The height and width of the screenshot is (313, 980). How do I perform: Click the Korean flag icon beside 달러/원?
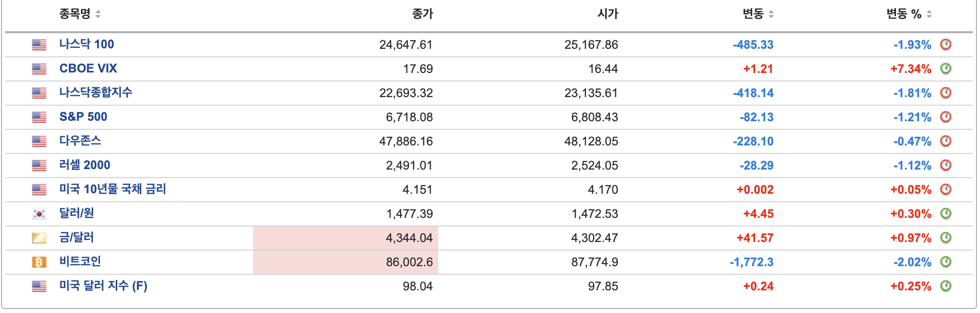(39, 214)
